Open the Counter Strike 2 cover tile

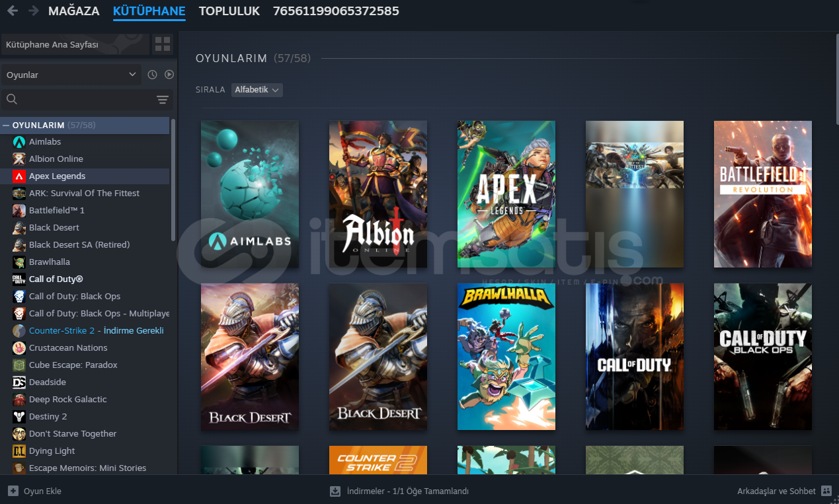pyautogui.click(x=378, y=460)
